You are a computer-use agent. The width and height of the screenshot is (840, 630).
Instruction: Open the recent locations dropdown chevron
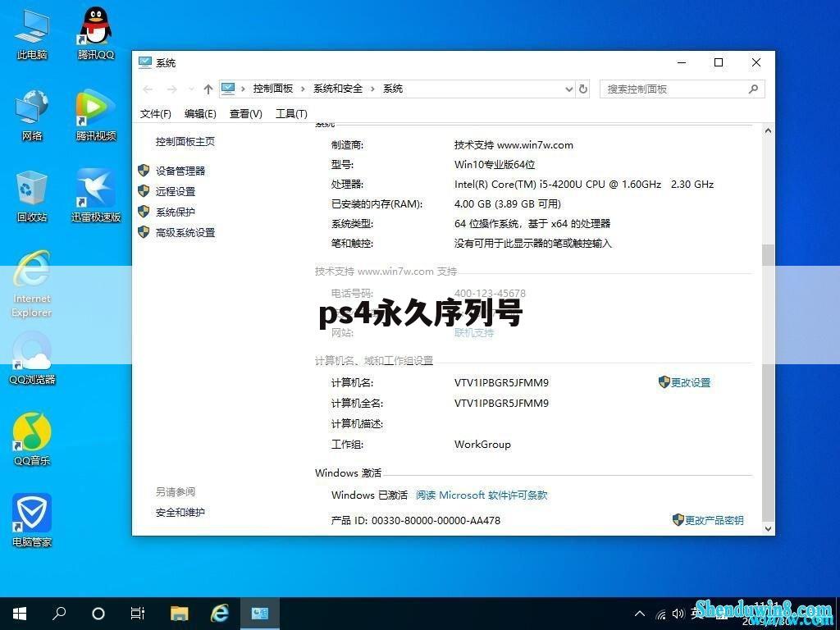[x=191, y=89]
